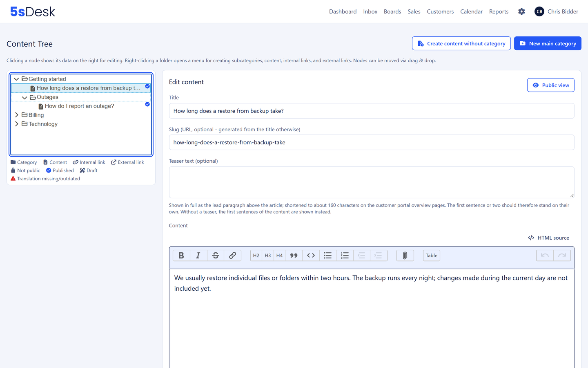Viewport: 588px width, 368px height.
Task: Collapse the Outages subfolder
Action: pos(24,97)
